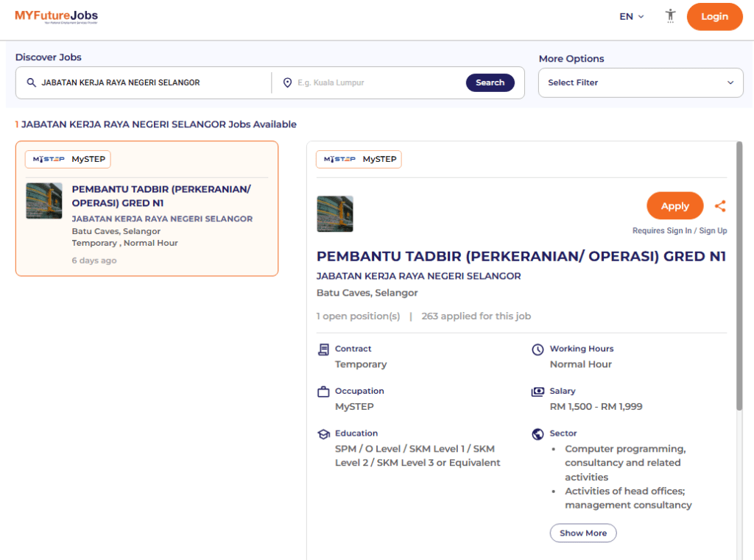Click the location pin icon
Screen dimensions: 754x560
pyautogui.click(x=288, y=82)
